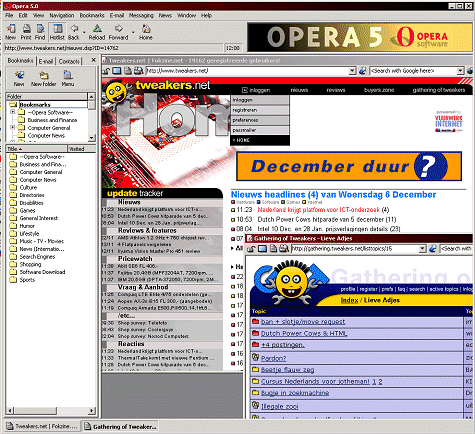The height and width of the screenshot is (434, 475).
Task: Open the File menu
Action: 9,15
